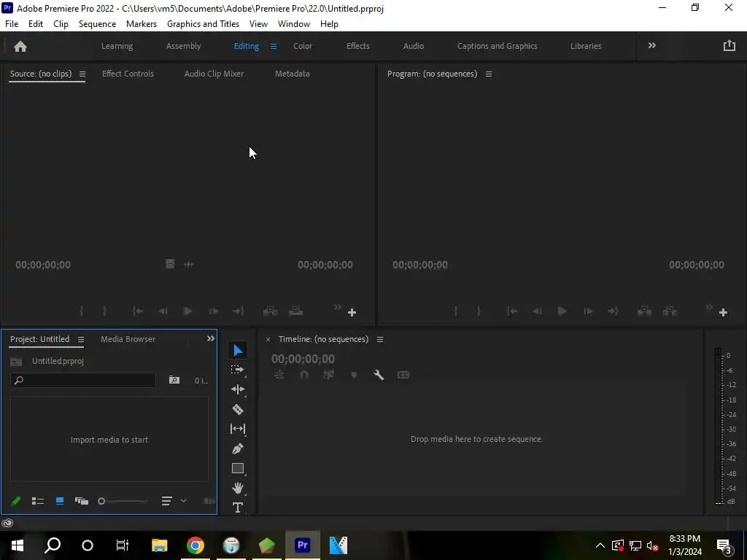Select the Rectangle tool

tap(238, 468)
